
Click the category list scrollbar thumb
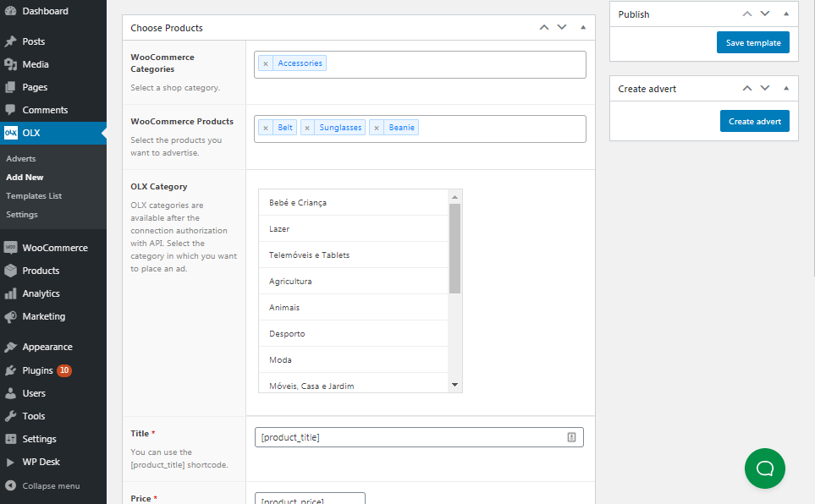pos(454,249)
